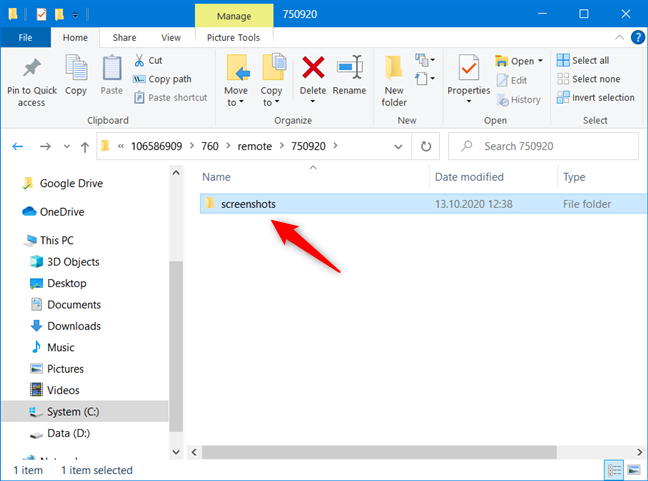Click remote in the address breadcrumb
Viewport: 648px width, 481px height.
click(255, 146)
